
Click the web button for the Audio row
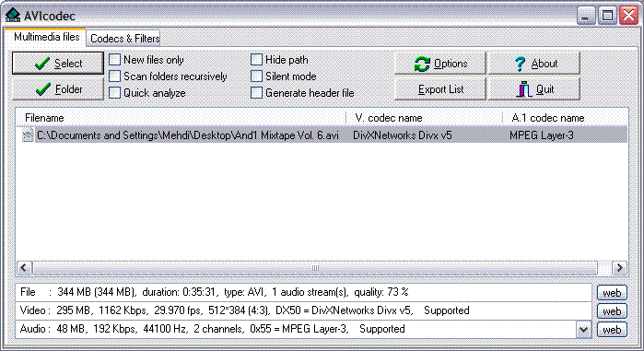coord(612,329)
